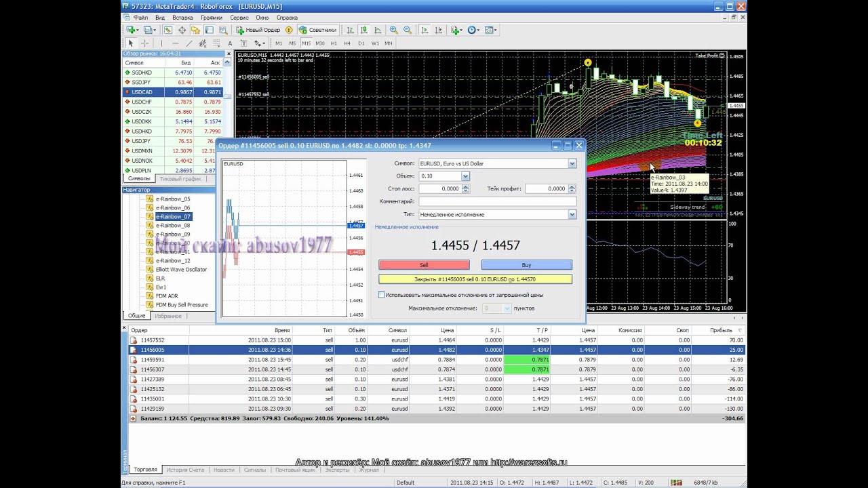Viewport: 868px width, 488px height.
Task: Switch timeframe to H4
Action: (x=347, y=43)
